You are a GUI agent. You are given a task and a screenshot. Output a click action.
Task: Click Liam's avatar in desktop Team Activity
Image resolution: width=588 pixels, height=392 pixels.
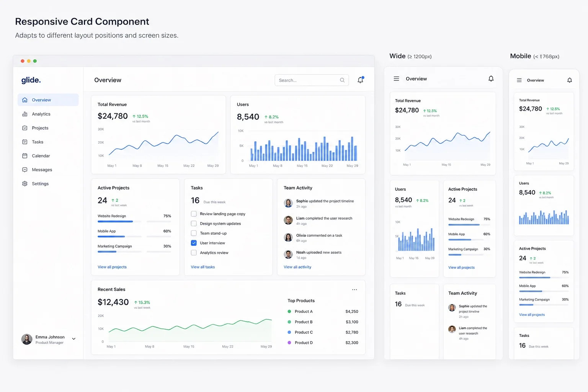click(288, 220)
